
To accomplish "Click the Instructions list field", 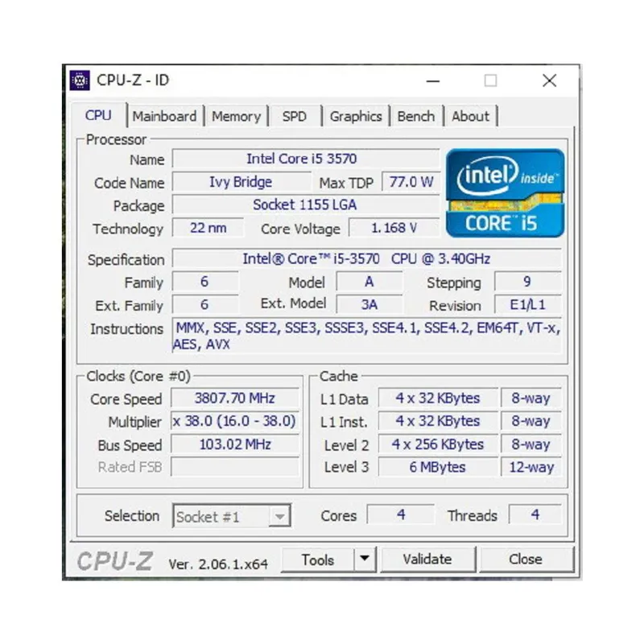I will click(366, 336).
